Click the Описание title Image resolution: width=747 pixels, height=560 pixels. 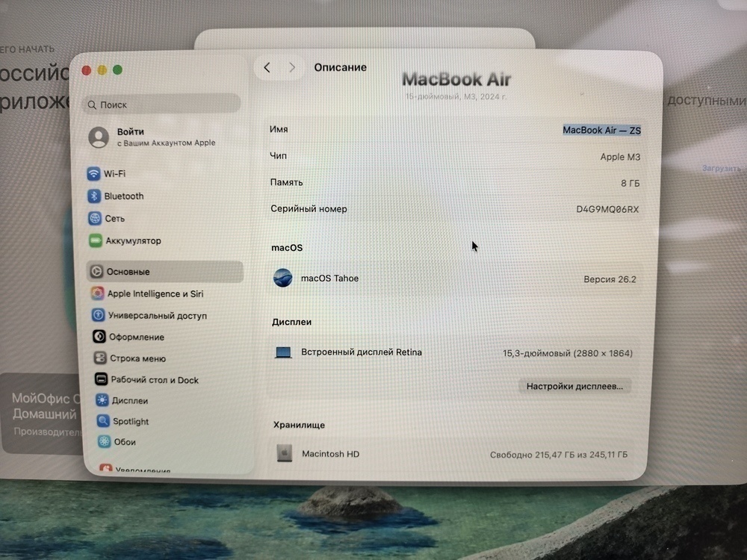pos(340,67)
